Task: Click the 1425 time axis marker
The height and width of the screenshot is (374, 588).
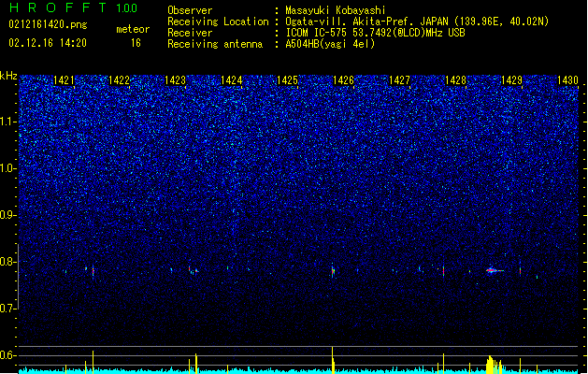Action: point(287,80)
